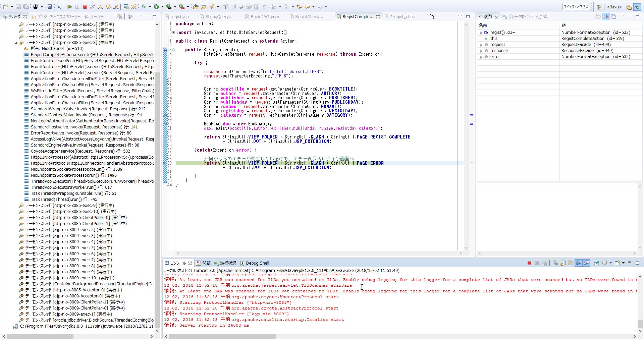Click the Resume debug icon
Image resolution: width=644 pixels, height=339 pixels.
pyautogui.click(x=70, y=6)
